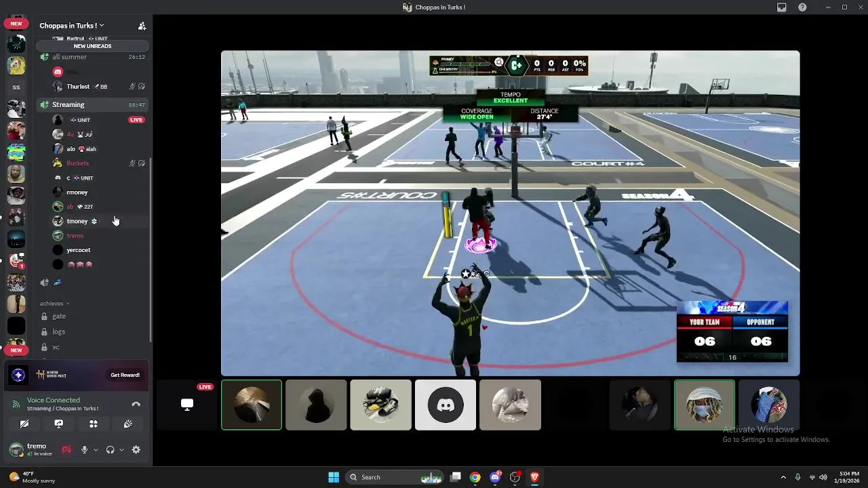The image size is (868, 488).
Task: Collapse the achieves category
Action: pos(54,303)
